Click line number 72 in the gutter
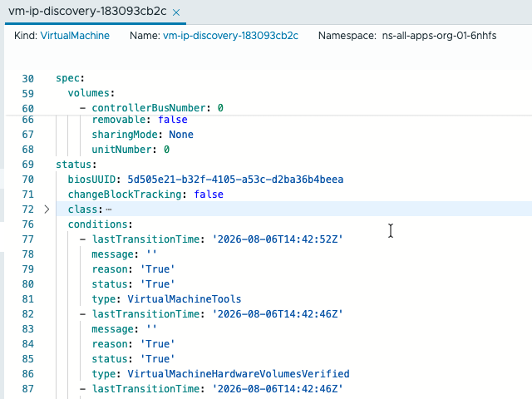This screenshot has height=399, width=532. pyautogui.click(x=27, y=209)
